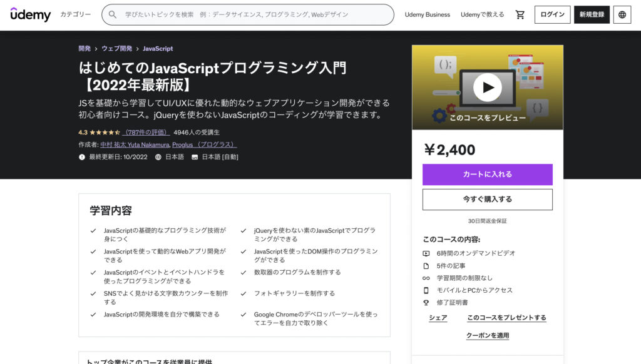The height and width of the screenshot is (364, 641).
Task: Click the シェア link
Action: pos(438,318)
